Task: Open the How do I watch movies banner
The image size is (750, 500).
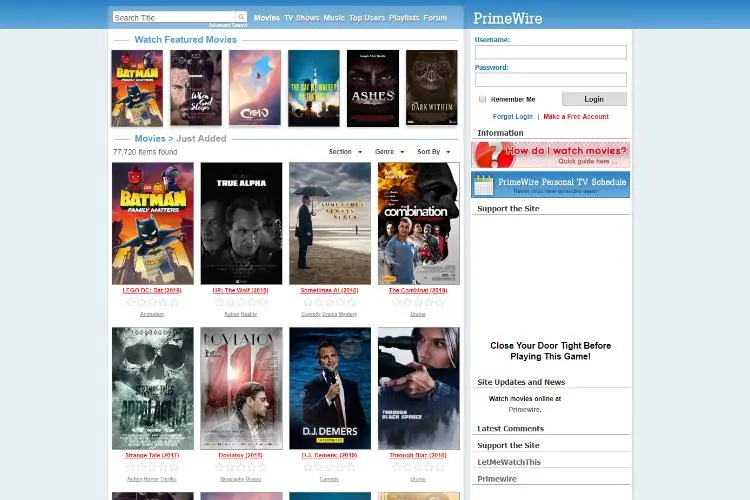Action: pos(551,155)
